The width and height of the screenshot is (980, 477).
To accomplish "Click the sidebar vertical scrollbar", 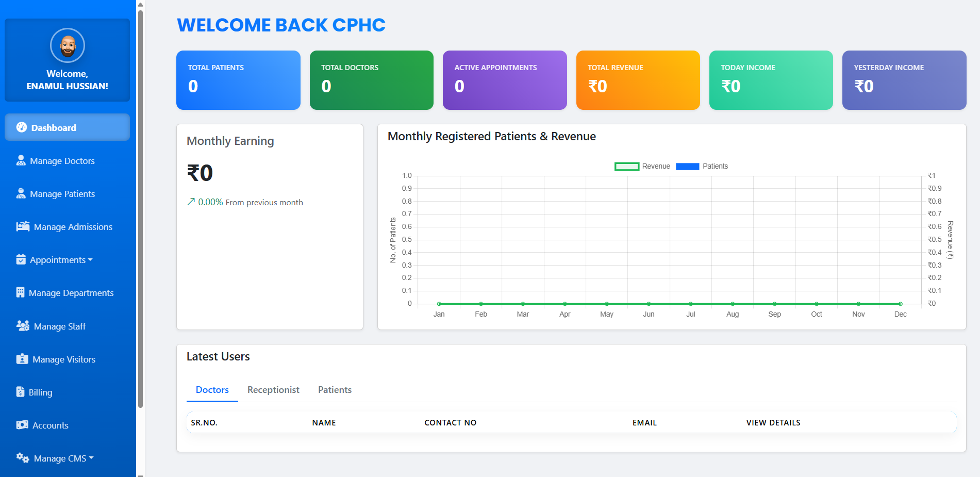I will pos(140,206).
